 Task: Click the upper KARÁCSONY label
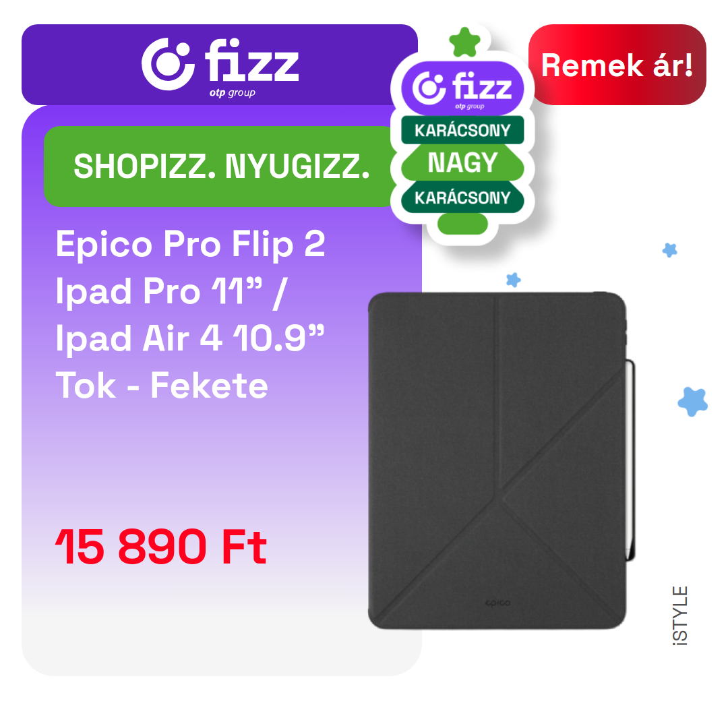[462, 130]
